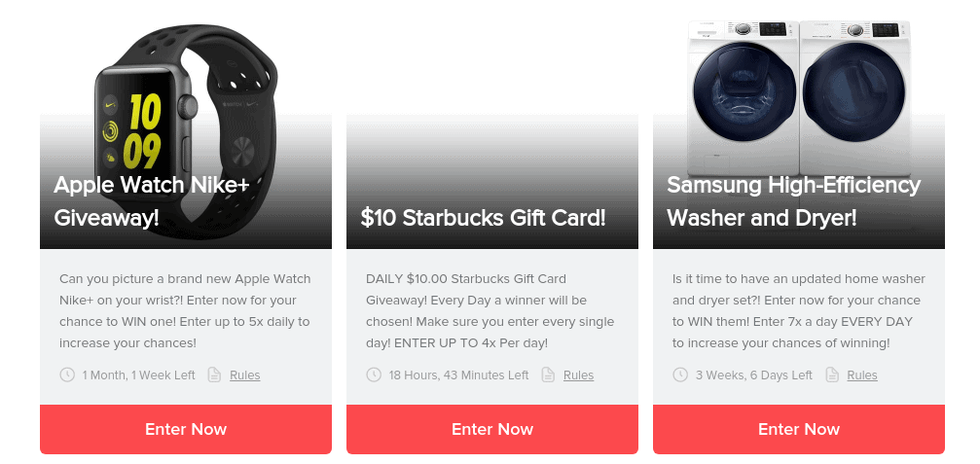Image resolution: width=980 pixels, height=464 pixels.
Task: Click the Samsung High-Efficiency Washer and Dryer! heading
Action: click(794, 201)
